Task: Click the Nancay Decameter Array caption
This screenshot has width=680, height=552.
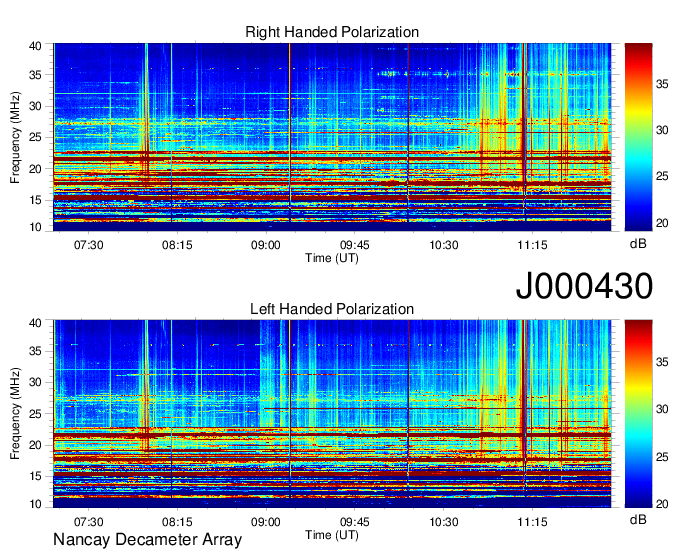Action: [147, 540]
